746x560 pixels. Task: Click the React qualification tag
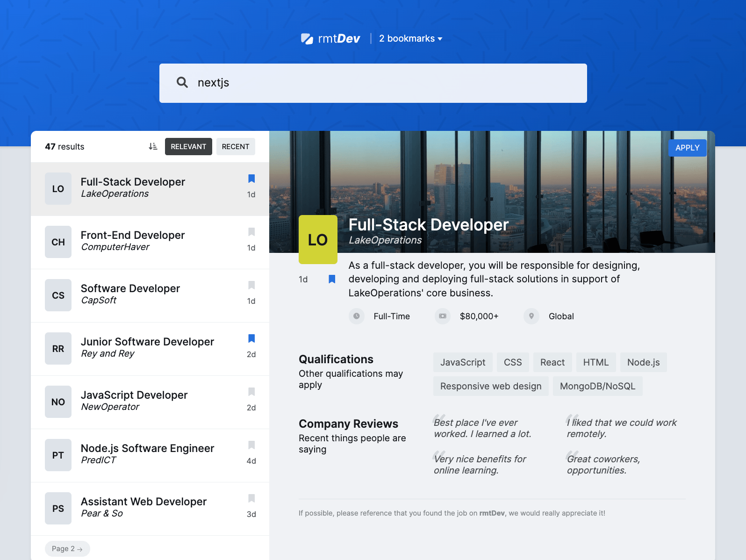click(552, 362)
